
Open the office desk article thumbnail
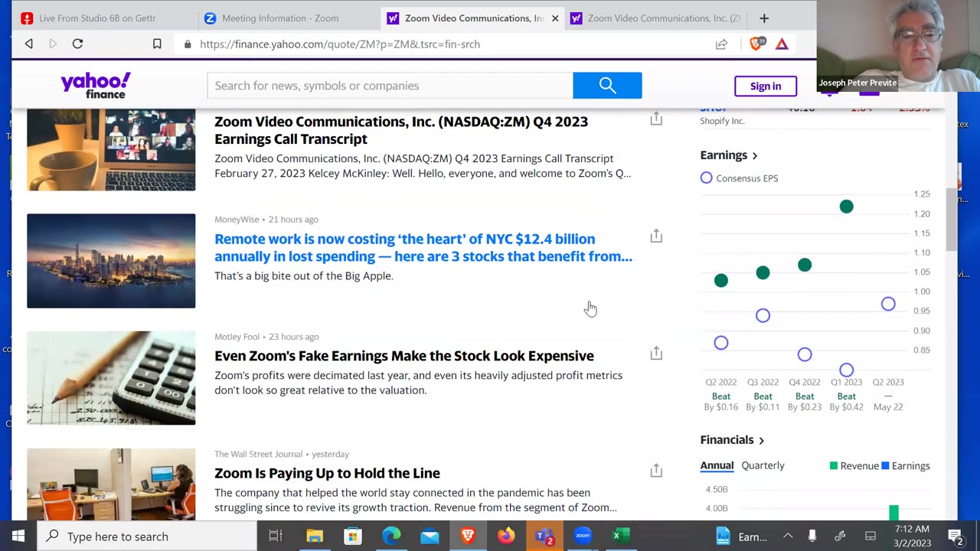coord(111,484)
